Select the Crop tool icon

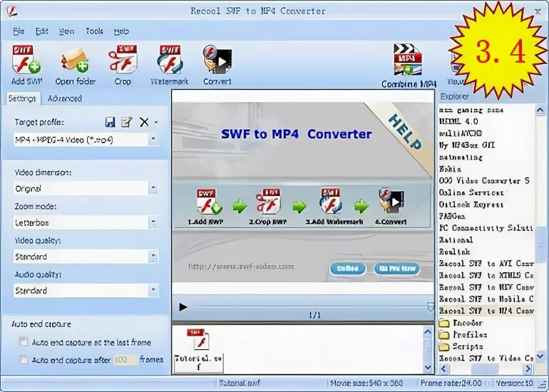coord(123,58)
